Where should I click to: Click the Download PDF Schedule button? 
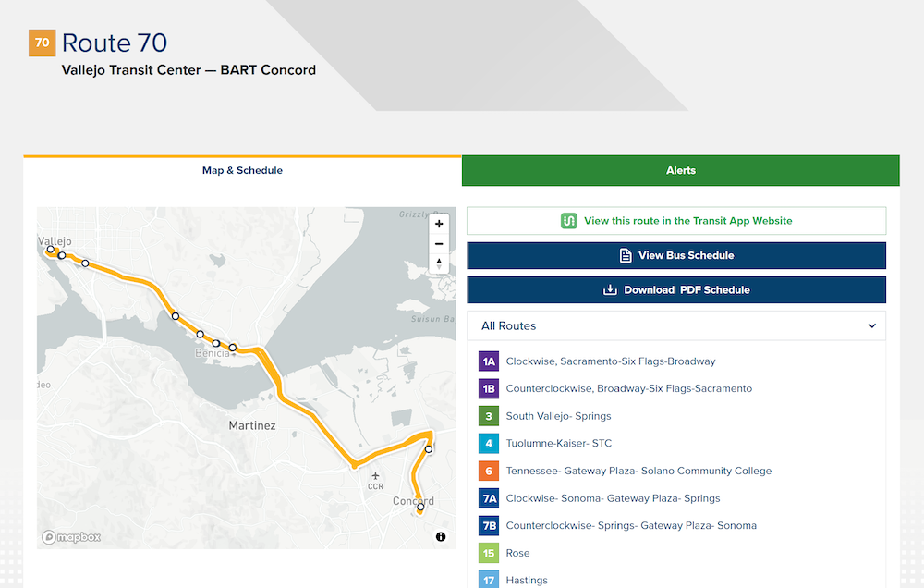click(x=676, y=289)
